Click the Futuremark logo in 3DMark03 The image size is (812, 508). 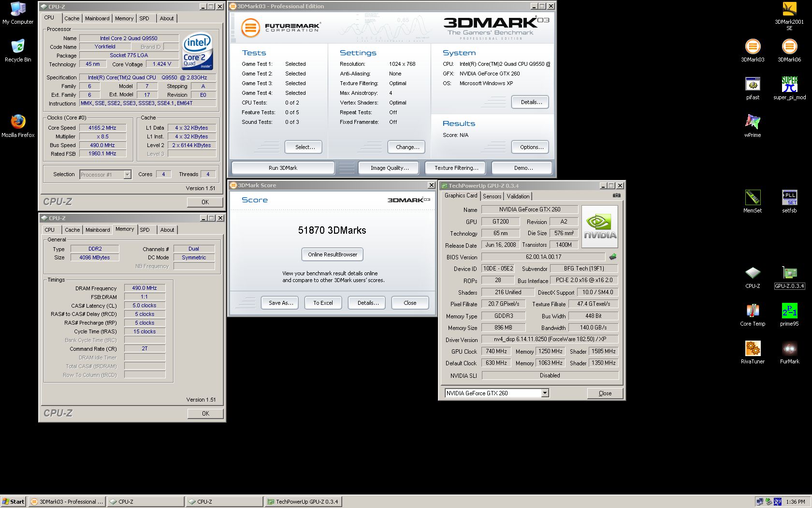point(281,27)
